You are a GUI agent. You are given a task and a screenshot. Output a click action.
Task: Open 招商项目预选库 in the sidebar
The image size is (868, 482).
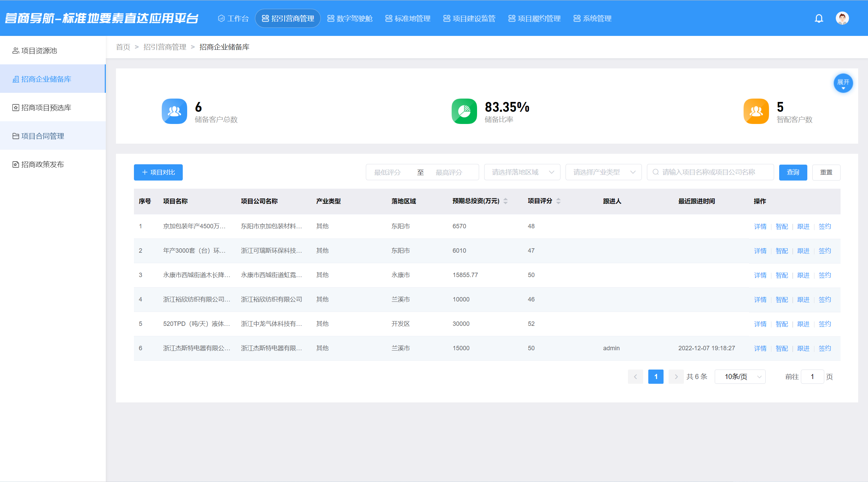[53, 107]
